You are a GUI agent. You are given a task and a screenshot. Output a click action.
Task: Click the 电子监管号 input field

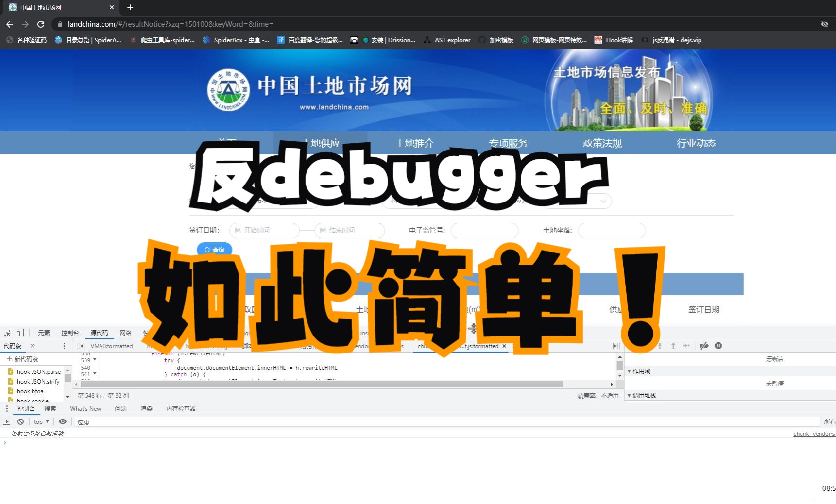(484, 230)
